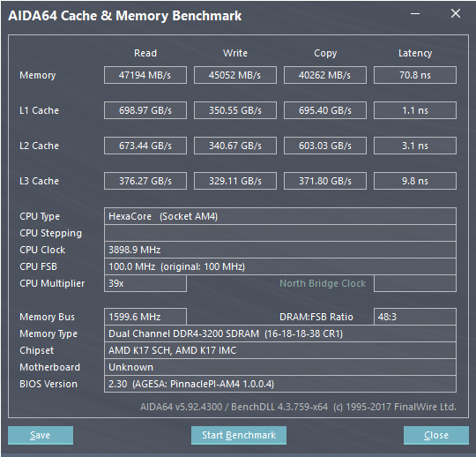
Task: Select the DRAM:FSB Ratio 48:3 field
Action: pyautogui.click(x=415, y=317)
